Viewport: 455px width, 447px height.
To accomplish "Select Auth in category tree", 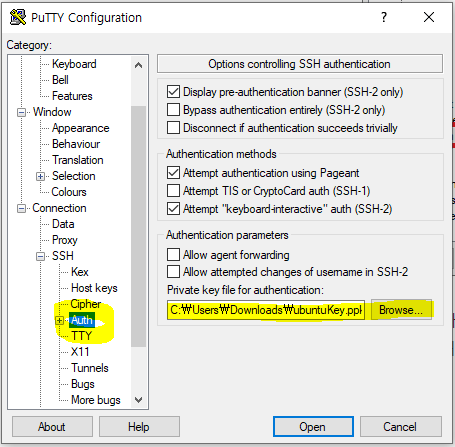I will click(82, 320).
